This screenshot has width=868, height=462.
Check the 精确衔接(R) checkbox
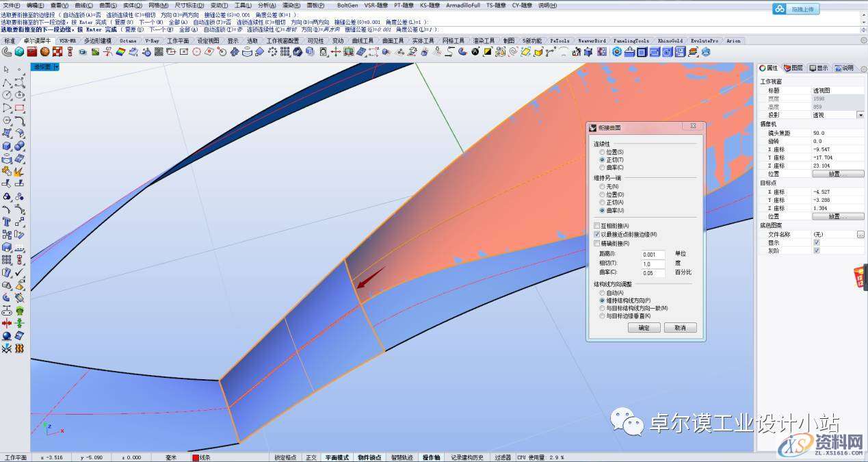point(596,243)
